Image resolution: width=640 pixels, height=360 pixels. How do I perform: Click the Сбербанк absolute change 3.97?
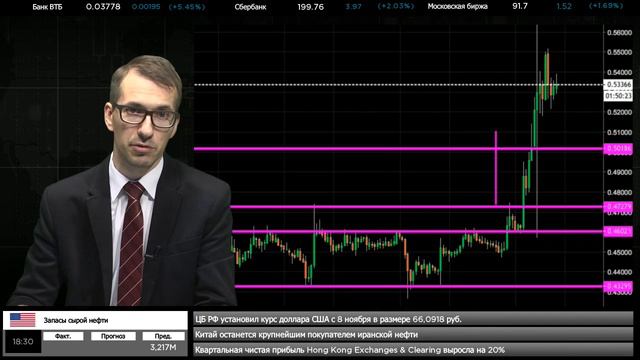(x=353, y=7)
